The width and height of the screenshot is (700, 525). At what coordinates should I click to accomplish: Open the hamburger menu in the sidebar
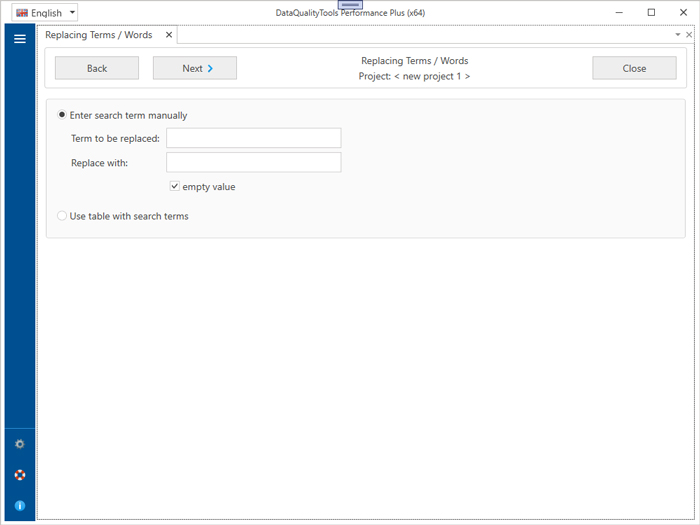point(19,39)
